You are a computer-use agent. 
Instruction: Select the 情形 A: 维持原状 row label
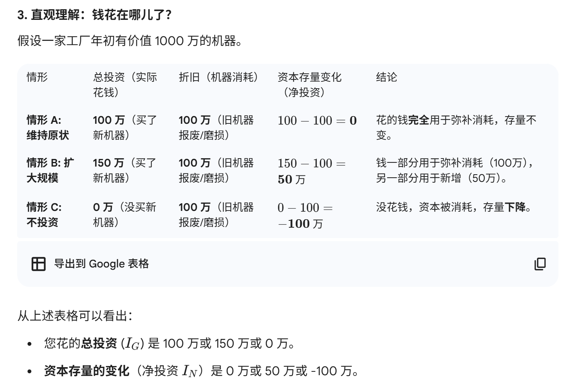[x=47, y=127]
